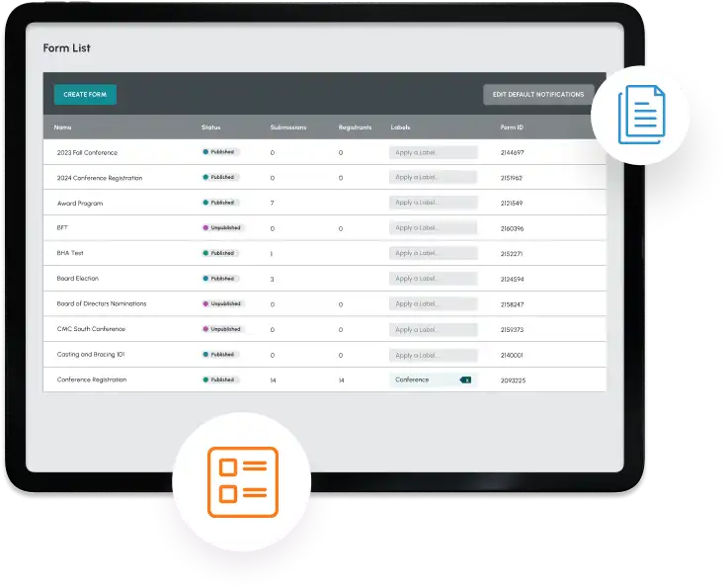This screenshot has width=727, height=588.
Task: Toggle Unpublished status of BFT form
Action: click(x=222, y=228)
